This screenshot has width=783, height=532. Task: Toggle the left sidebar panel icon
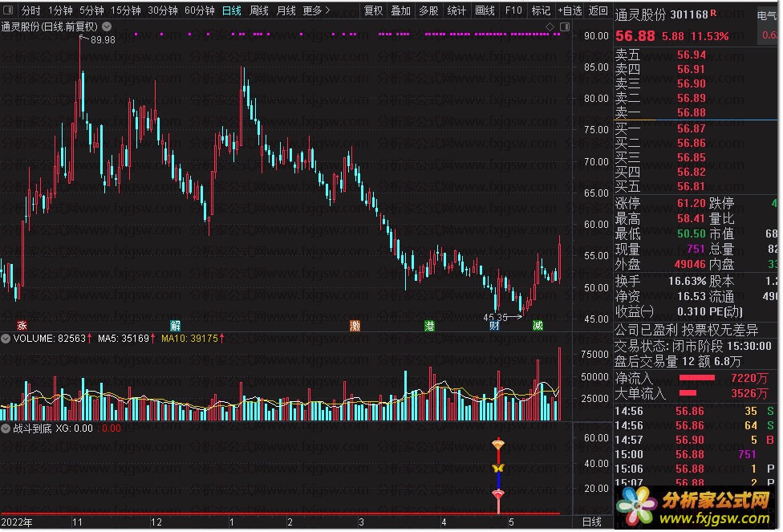click(x=10, y=10)
